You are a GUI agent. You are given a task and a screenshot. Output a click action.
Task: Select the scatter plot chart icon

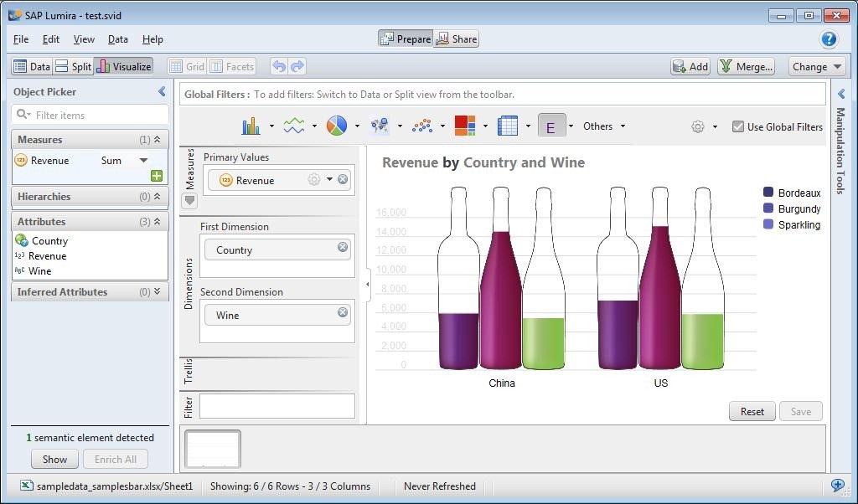pos(422,126)
